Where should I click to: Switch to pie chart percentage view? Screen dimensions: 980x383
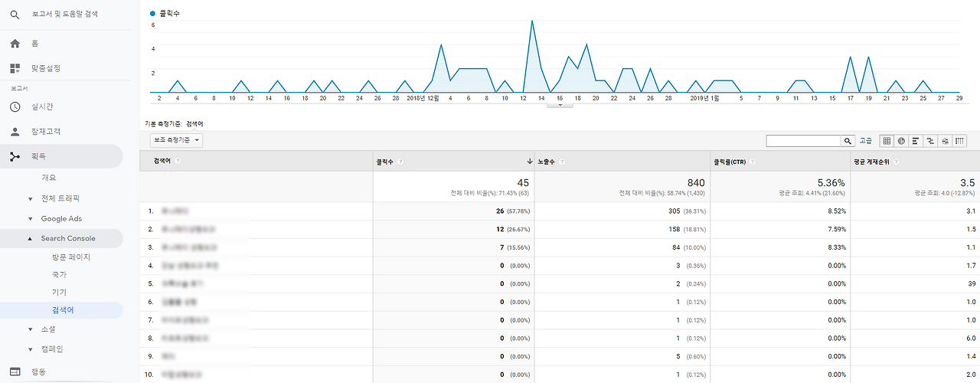click(901, 141)
